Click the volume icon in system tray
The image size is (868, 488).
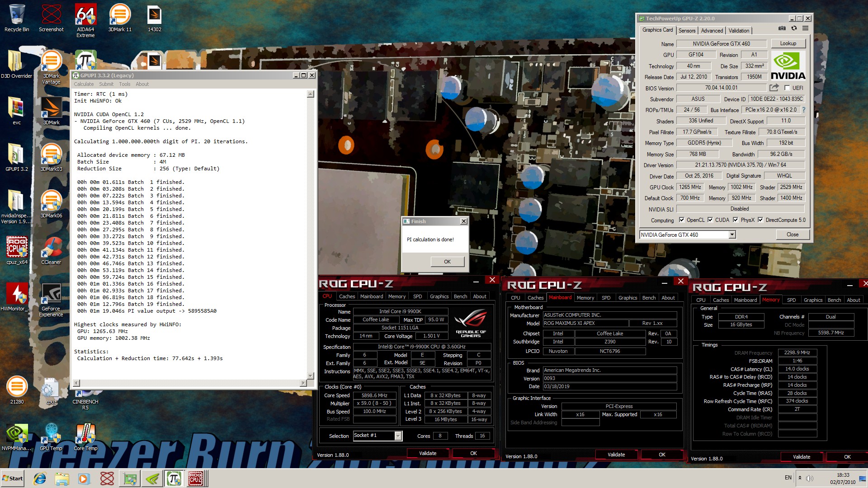809,478
